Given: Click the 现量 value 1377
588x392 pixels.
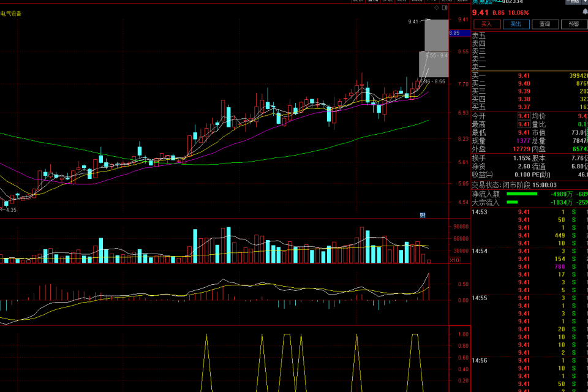Looking at the screenshot, I should pos(522,141).
